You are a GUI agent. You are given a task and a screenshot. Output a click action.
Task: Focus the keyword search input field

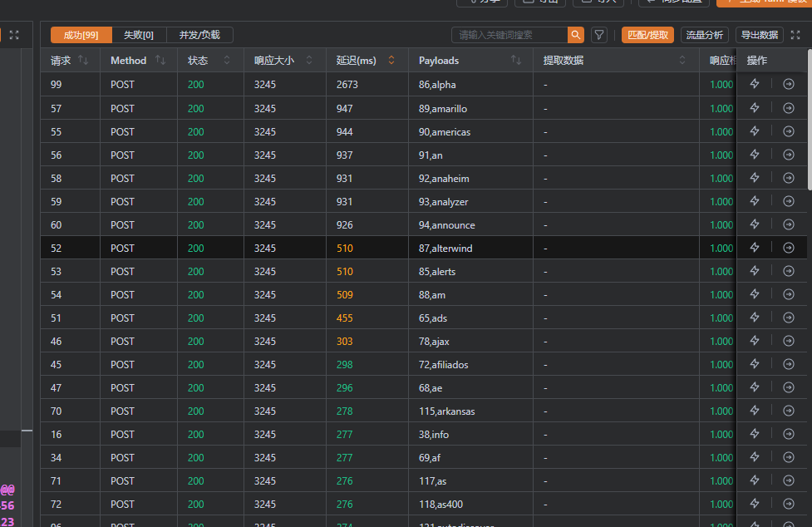coord(510,35)
